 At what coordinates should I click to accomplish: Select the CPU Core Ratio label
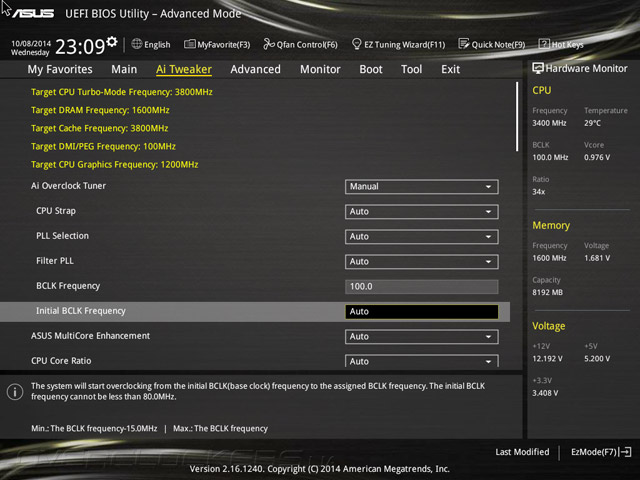click(61, 361)
